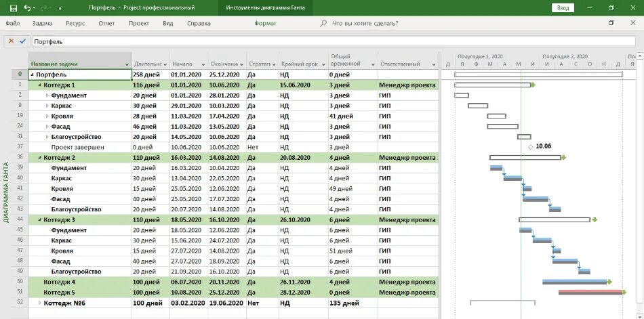The image size is (644, 319).
Task: Open the Отчет ribbon tab
Action: (x=107, y=24)
